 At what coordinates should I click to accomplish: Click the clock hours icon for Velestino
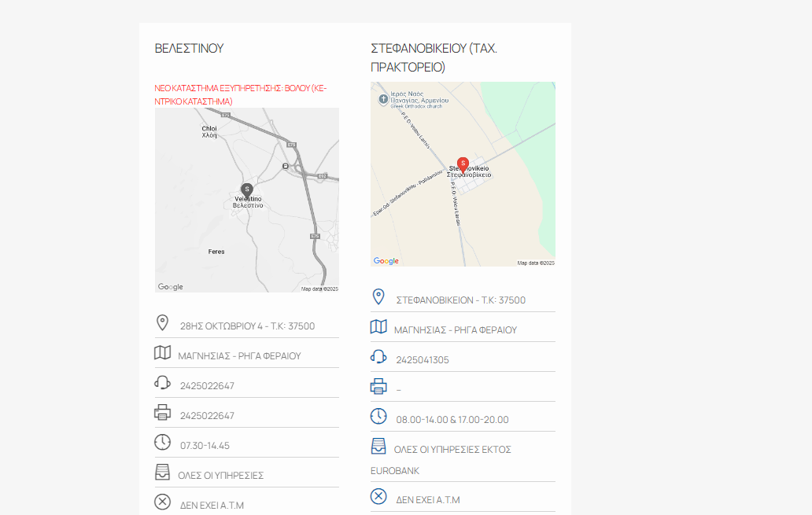(x=162, y=442)
